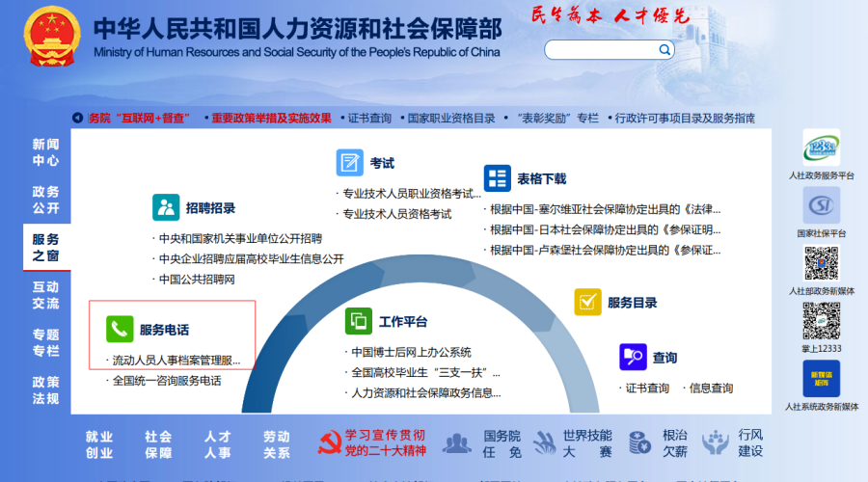
Task: Click the 招聘招录 people icon
Action: [166, 207]
